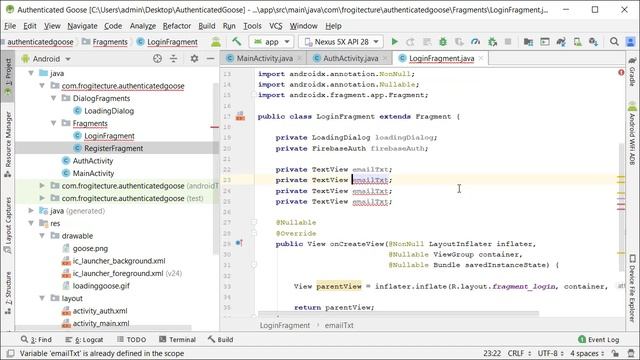Viewport: 640px width, 360px height.
Task: Open the Build menu
Action: point(207,26)
